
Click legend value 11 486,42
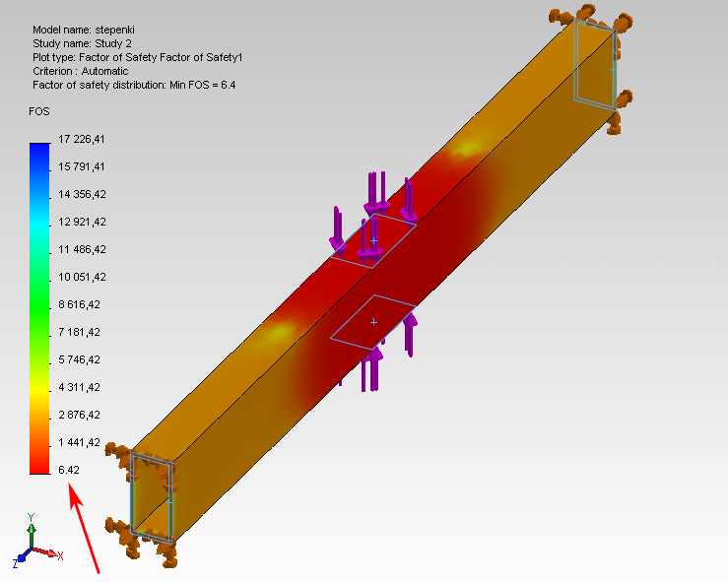[82, 249]
